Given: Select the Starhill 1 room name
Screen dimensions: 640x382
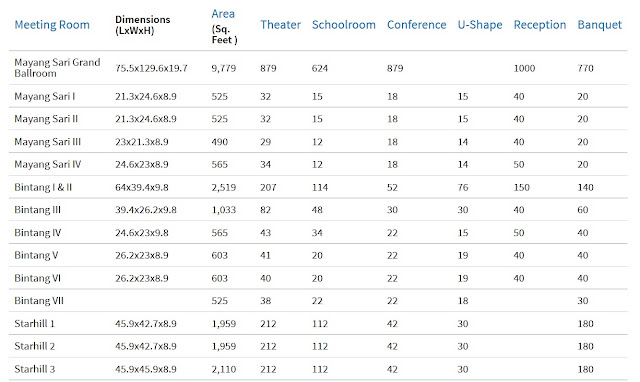Looking at the screenshot, I should (34, 324).
